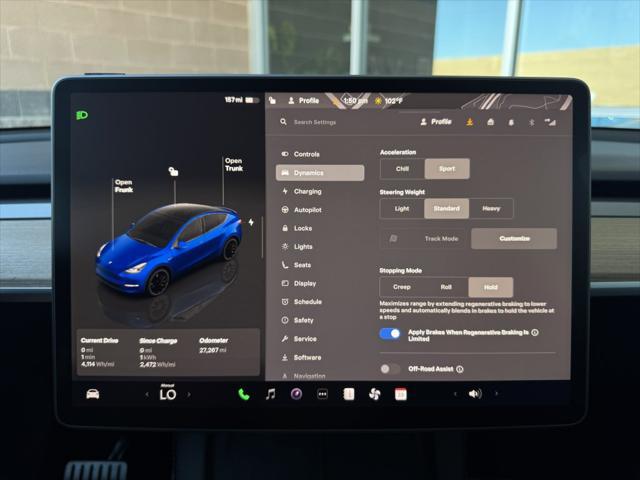The image size is (640, 480).
Task: Tap Open Trunk
Action: point(234,164)
